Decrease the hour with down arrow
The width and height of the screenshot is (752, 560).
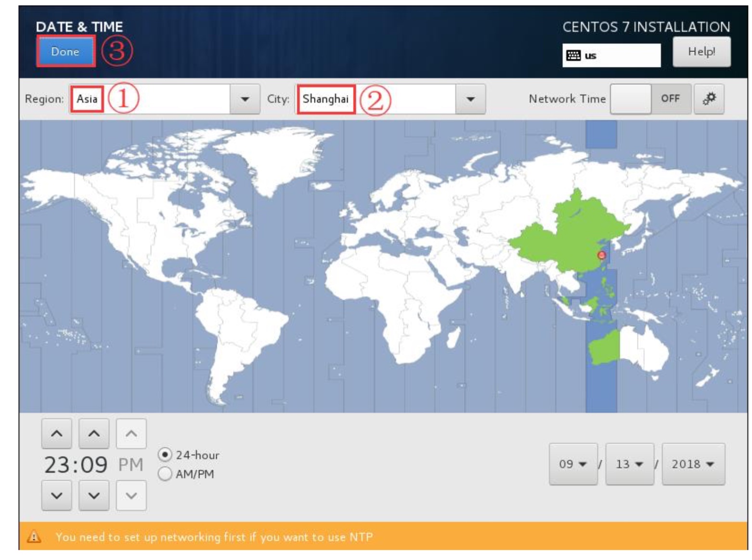tap(57, 495)
